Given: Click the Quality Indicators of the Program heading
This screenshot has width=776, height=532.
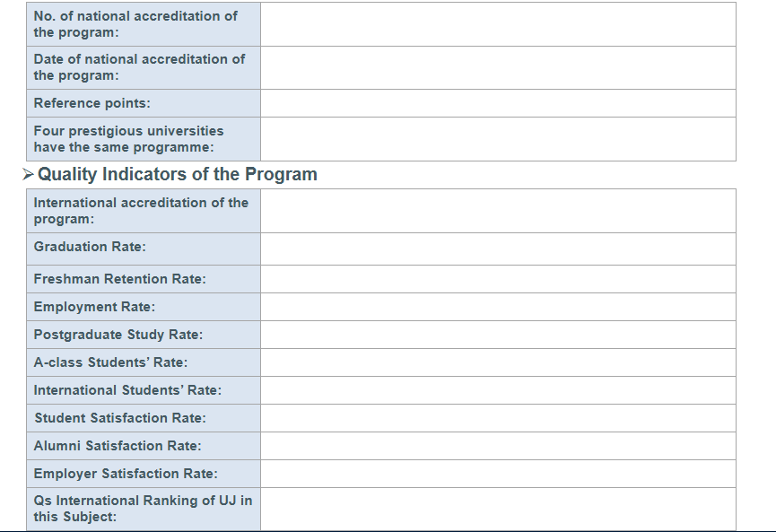Looking at the screenshot, I should pyautogui.click(x=189, y=174).
